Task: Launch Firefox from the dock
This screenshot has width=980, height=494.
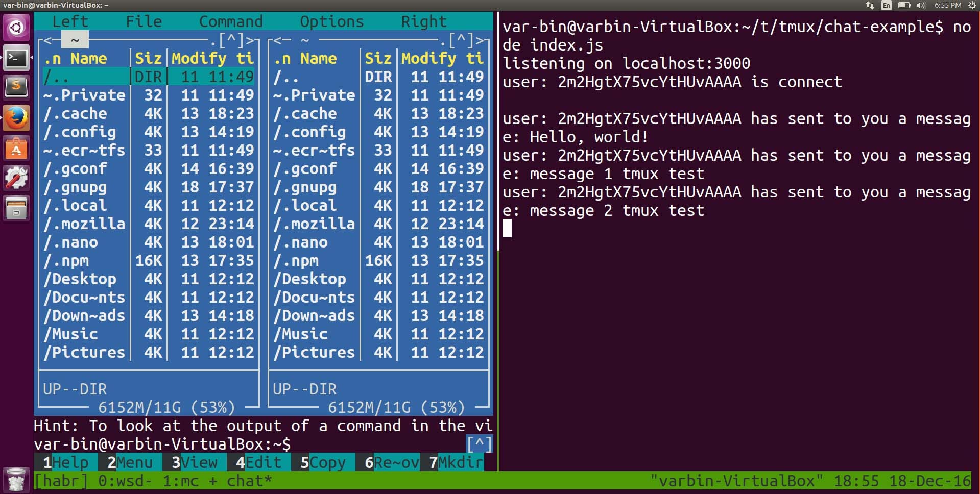Action: 16,118
